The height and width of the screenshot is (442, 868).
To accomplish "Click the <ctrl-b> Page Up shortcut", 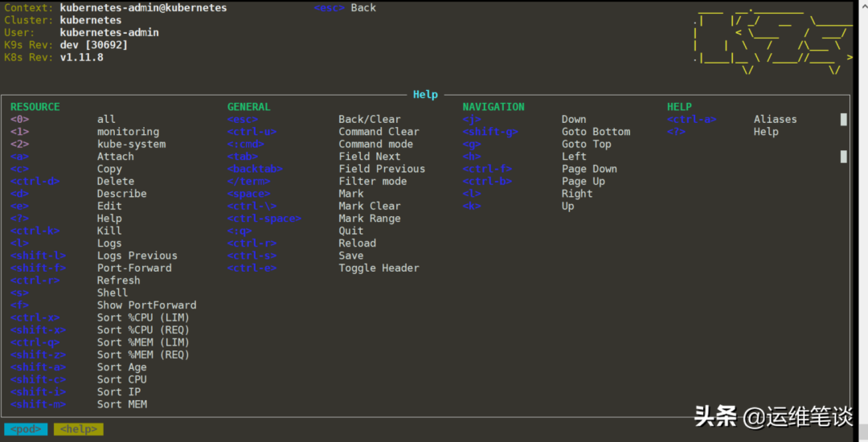I will (487, 182).
